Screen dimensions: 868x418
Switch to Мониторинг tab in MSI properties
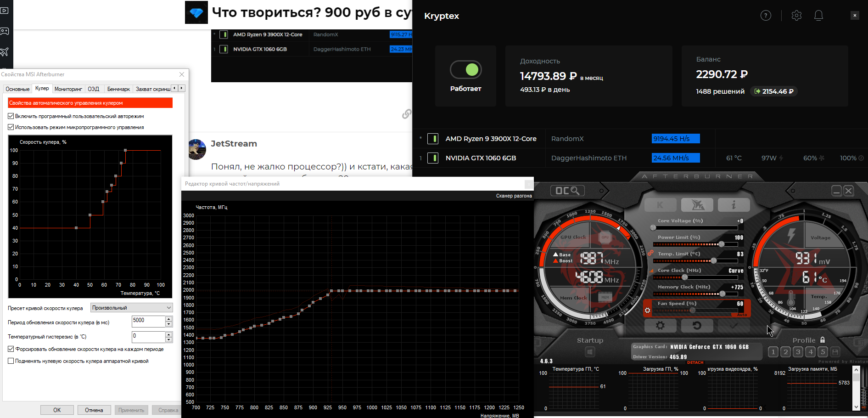pyautogui.click(x=68, y=89)
